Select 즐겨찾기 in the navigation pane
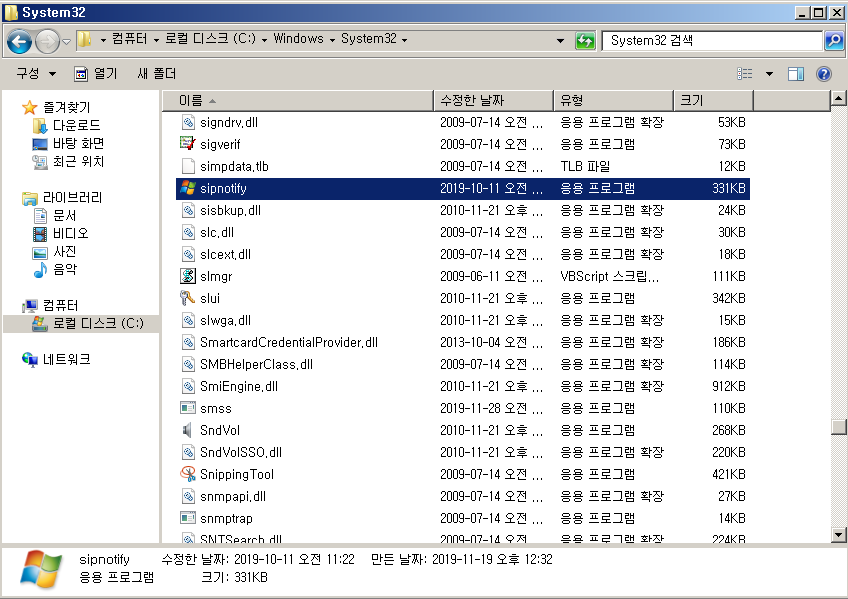This screenshot has height=599, width=848. tap(66, 107)
